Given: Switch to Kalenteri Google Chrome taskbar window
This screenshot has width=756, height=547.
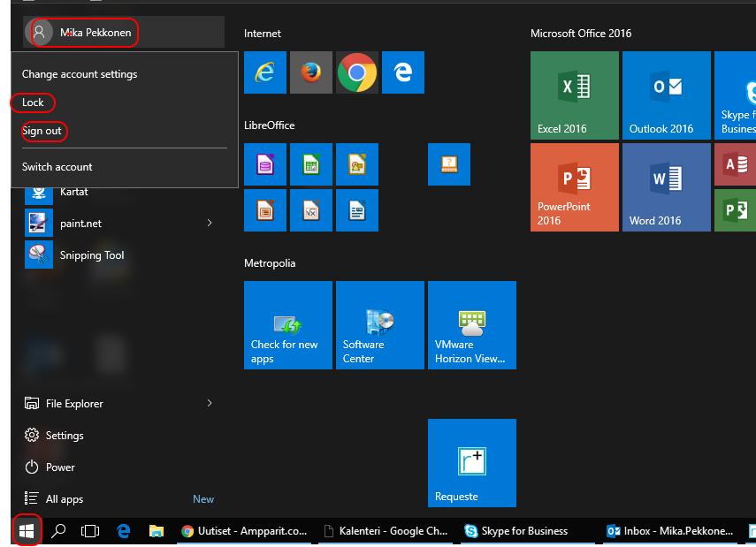Looking at the screenshot, I should pyautogui.click(x=386, y=531).
